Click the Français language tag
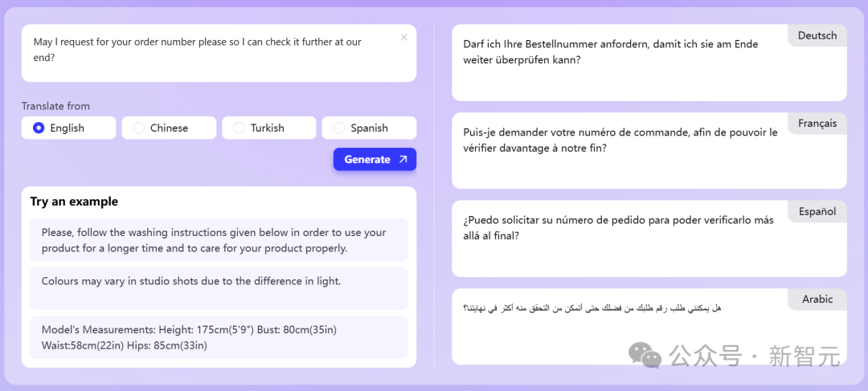This screenshot has height=391, width=868. (817, 124)
